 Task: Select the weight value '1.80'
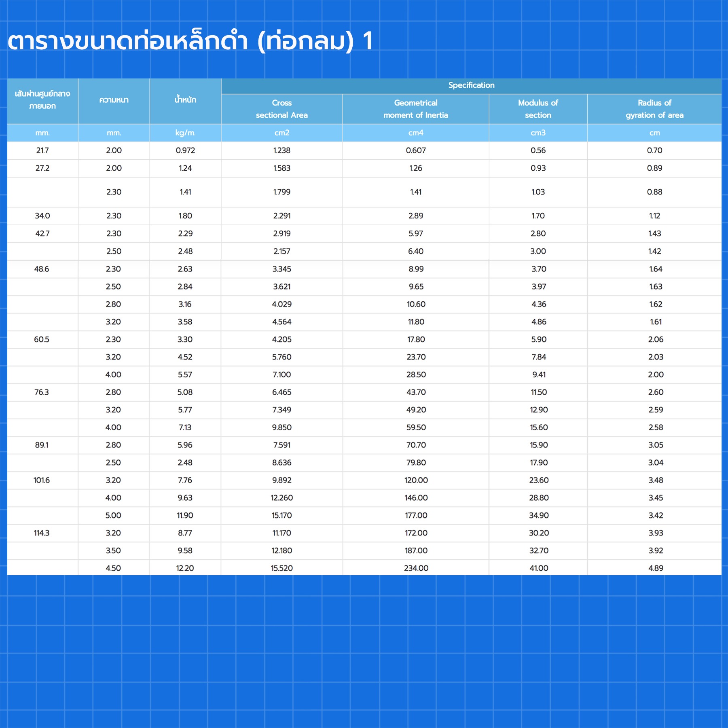pos(185,216)
